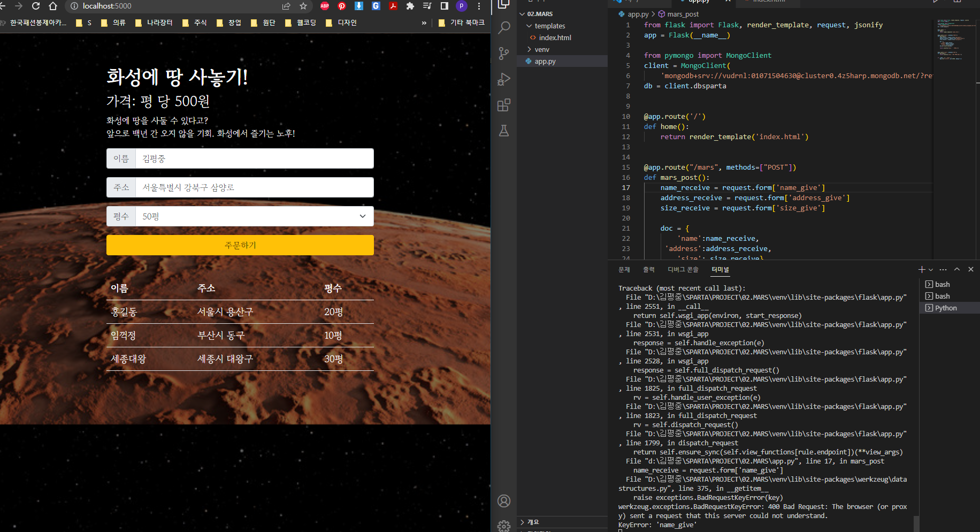Share this page from address bar
This screenshot has height=532, width=980.
click(286, 6)
